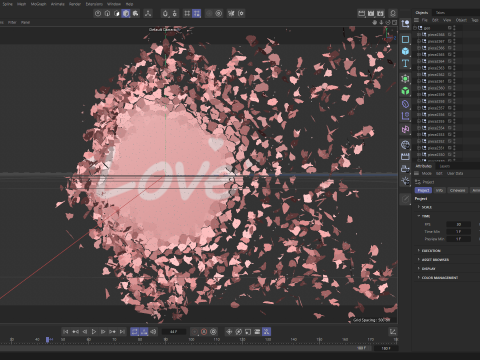Screen dimensions: 480x360
Task: Select piece1560 in the Objects list
Action: tap(436, 88)
